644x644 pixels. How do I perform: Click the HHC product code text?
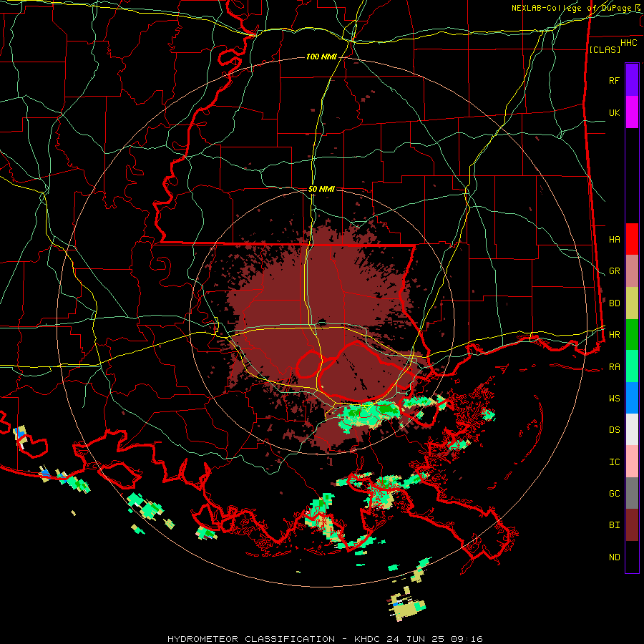click(628, 43)
